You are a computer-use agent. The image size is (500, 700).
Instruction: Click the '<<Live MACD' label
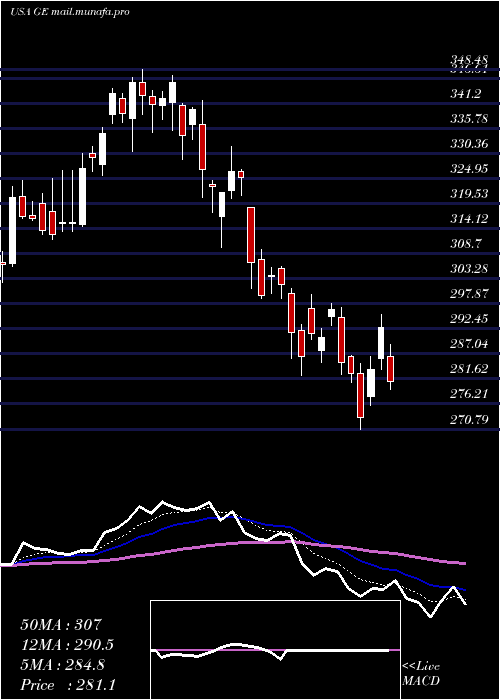click(421, 674)
